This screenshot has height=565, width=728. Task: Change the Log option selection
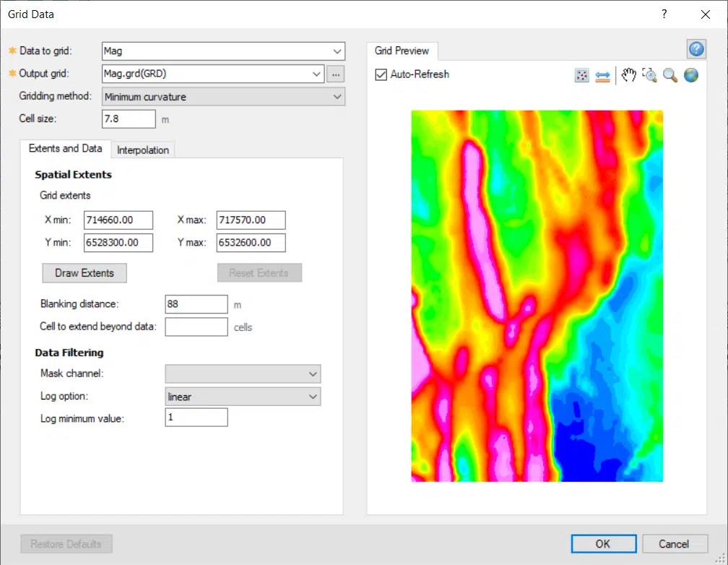311,396
